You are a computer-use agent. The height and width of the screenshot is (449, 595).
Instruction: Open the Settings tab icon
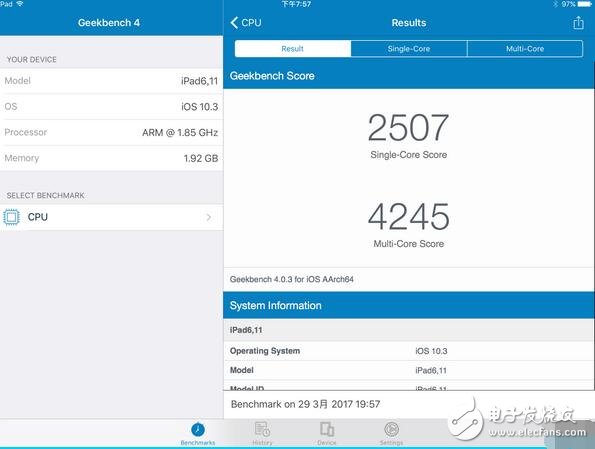391,429
